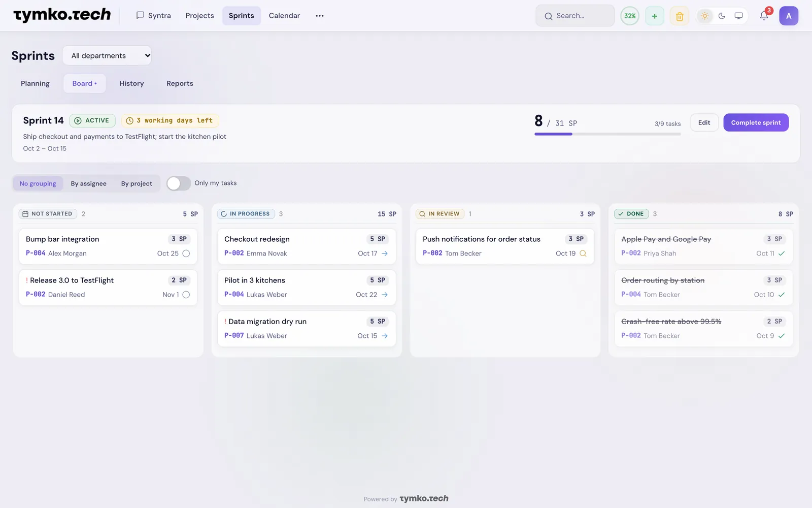Focus the Search field

575,16
